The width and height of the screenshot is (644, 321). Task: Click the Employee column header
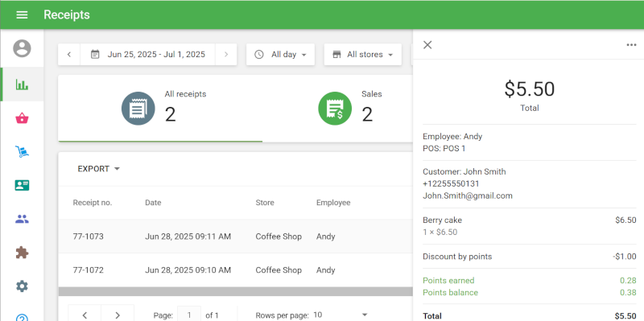(x=333, y=203)
